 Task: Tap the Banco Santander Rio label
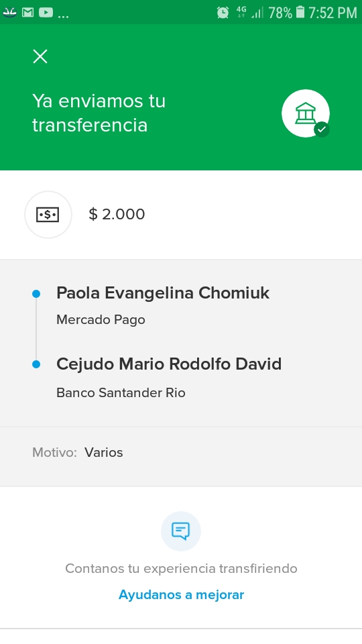121,392
